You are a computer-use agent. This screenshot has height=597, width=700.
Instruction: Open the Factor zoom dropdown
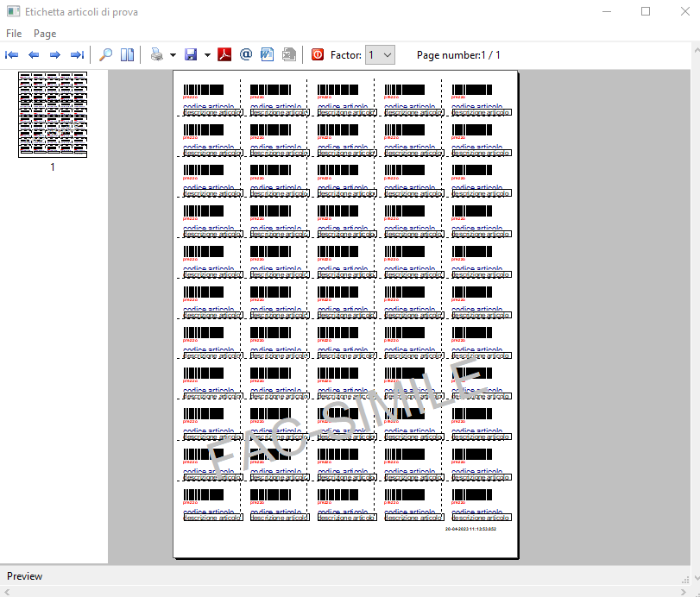pyautogui.click(x=380, y=55)
